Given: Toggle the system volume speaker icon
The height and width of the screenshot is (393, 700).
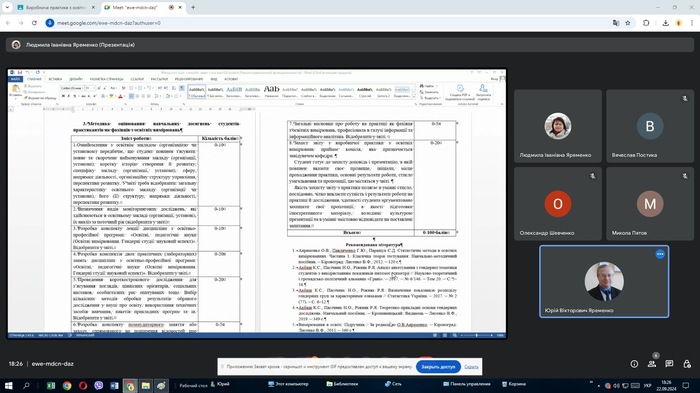Looking at the screenshot, I should pos(617,385).
